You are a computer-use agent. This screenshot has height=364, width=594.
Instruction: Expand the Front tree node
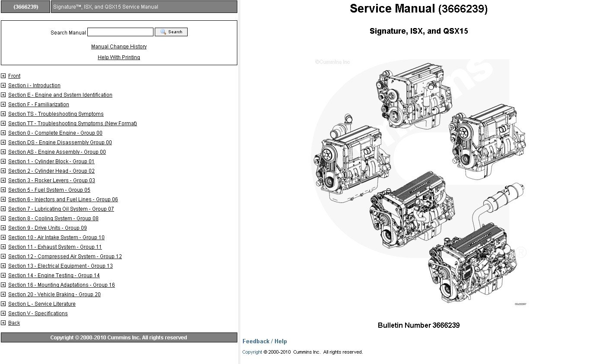click(x=3, y=76)
